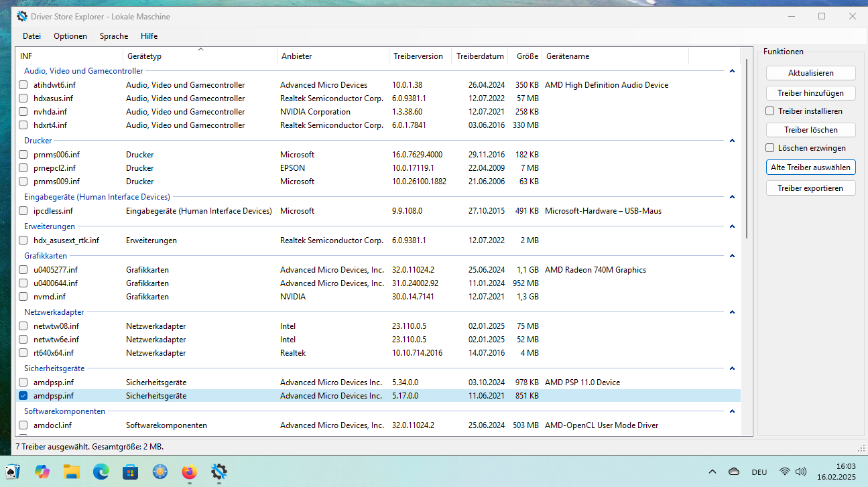Uncheck amdpsp.inf version 5.17.0.0 checkbox

pos(23,396)
